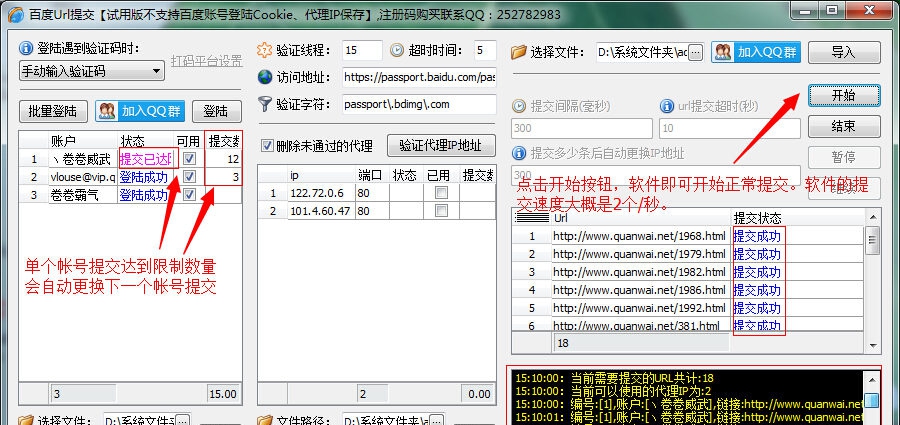Screen dimensions: 900x425
Task: Click URL list scrollbar up arrow
Action: [872, 218]
